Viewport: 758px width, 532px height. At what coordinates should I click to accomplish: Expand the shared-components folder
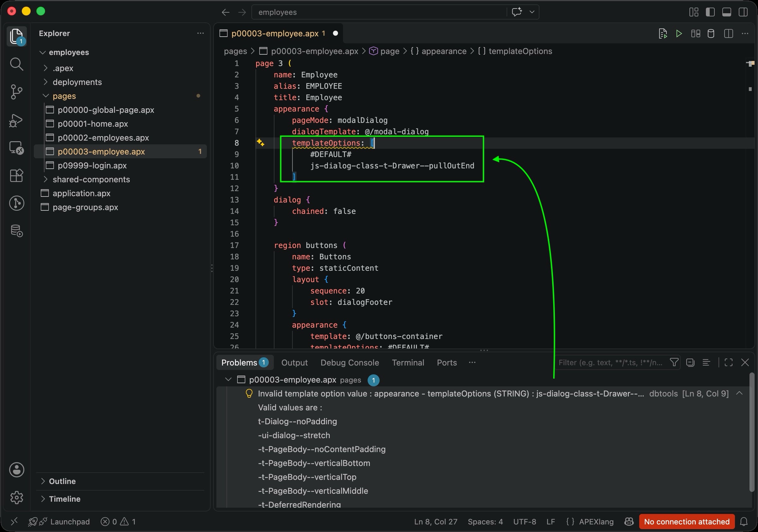coord(45,179)
